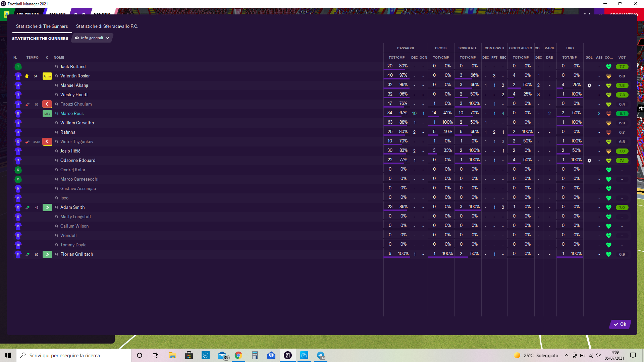This screenshot has width=644, height=362.
Task: Click Marco Reus's condition heart icon
Action: pos(609,114)
